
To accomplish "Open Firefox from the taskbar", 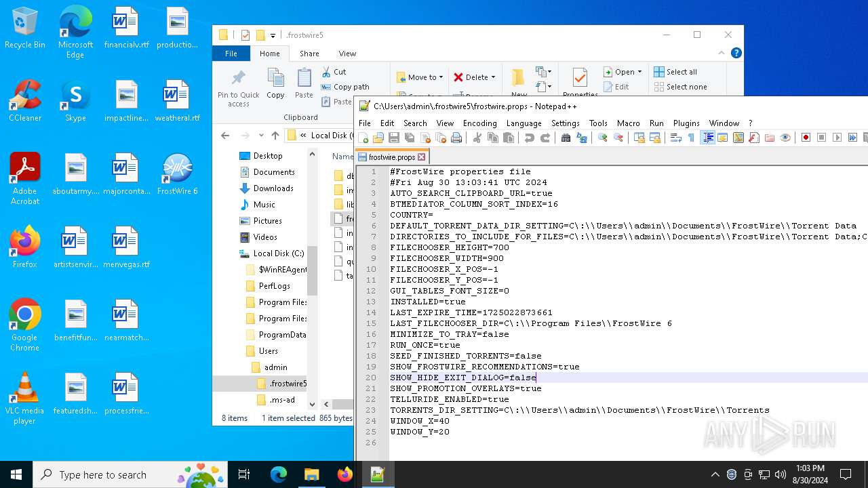I will point(344,474).
